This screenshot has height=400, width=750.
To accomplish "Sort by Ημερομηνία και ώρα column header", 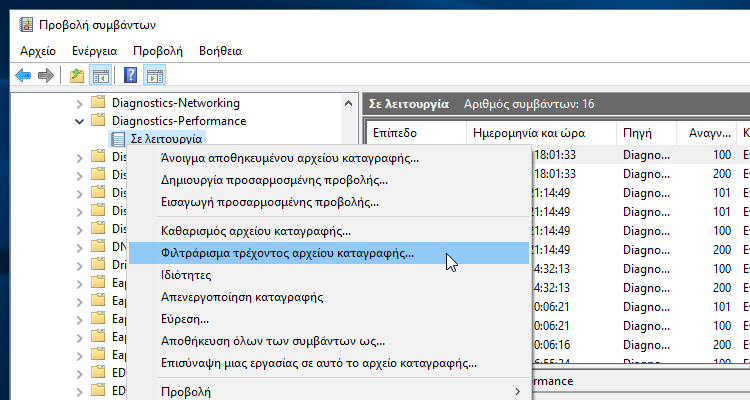I will (x=515, y=132).
